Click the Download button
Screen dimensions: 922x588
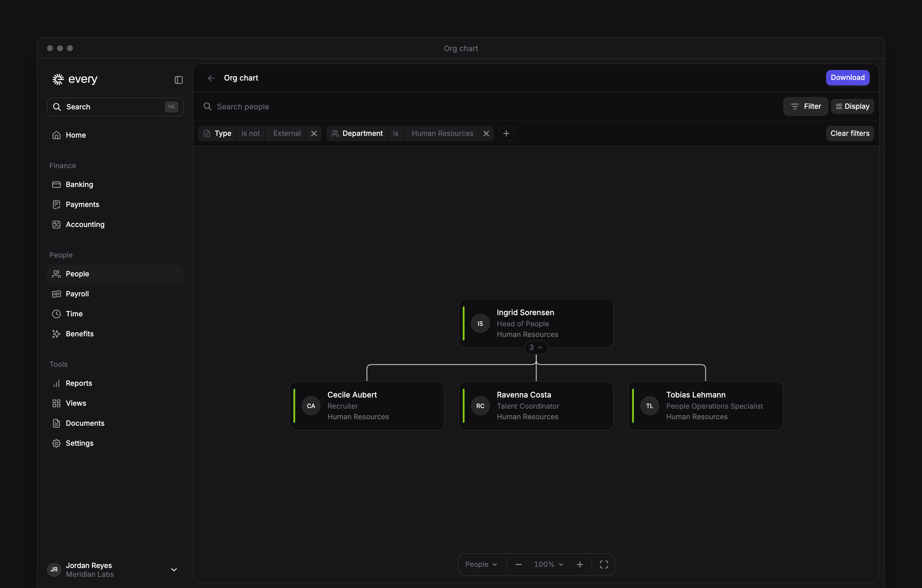coord(847,78)
